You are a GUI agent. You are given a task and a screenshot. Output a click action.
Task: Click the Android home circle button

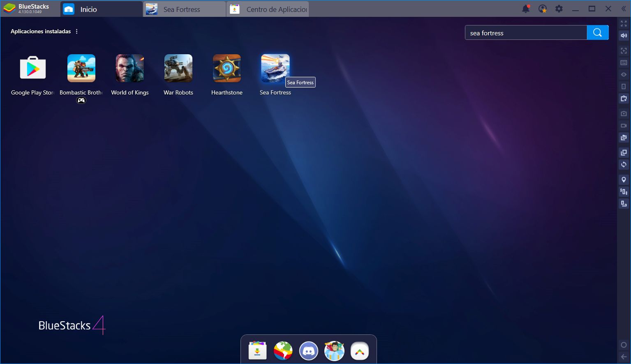624,345
